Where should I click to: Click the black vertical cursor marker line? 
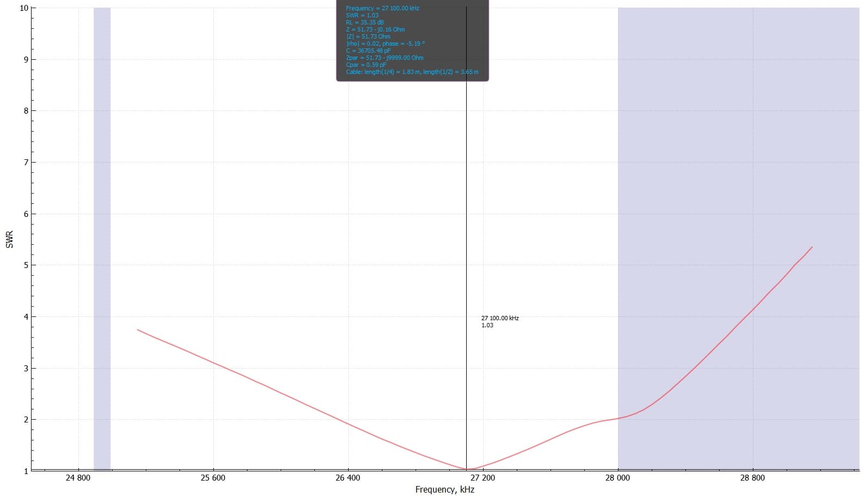466,238
